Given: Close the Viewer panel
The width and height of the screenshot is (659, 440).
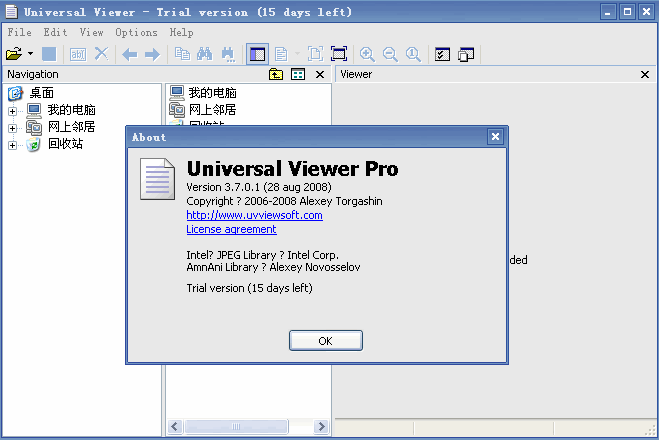Looking at the screenshot, I should [x=645, y=74].
